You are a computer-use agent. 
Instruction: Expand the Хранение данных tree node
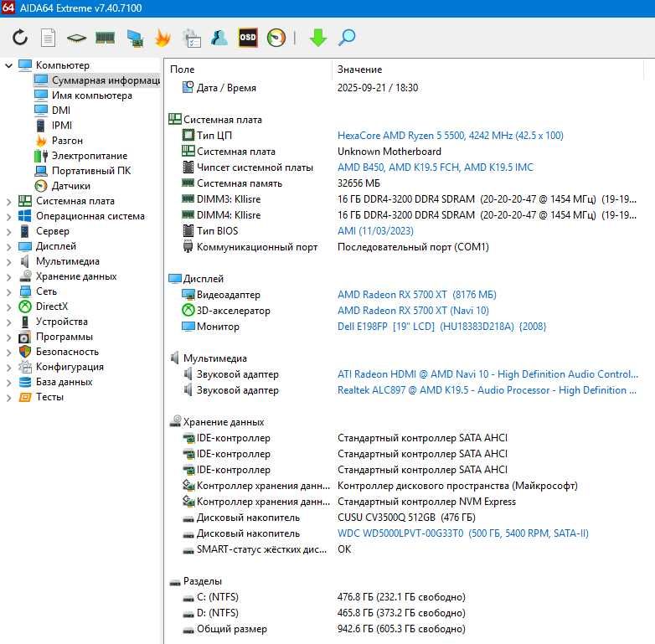[x=8, y=276]
